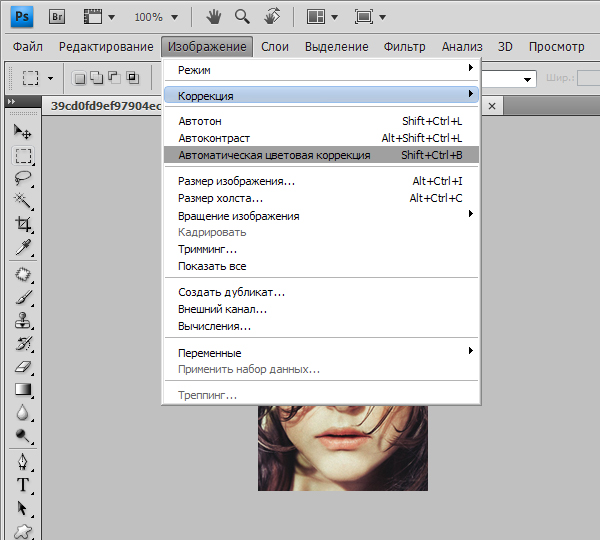
Task: Expand the Arrange Documents dropdown arrow
Action: pos(334,17)
